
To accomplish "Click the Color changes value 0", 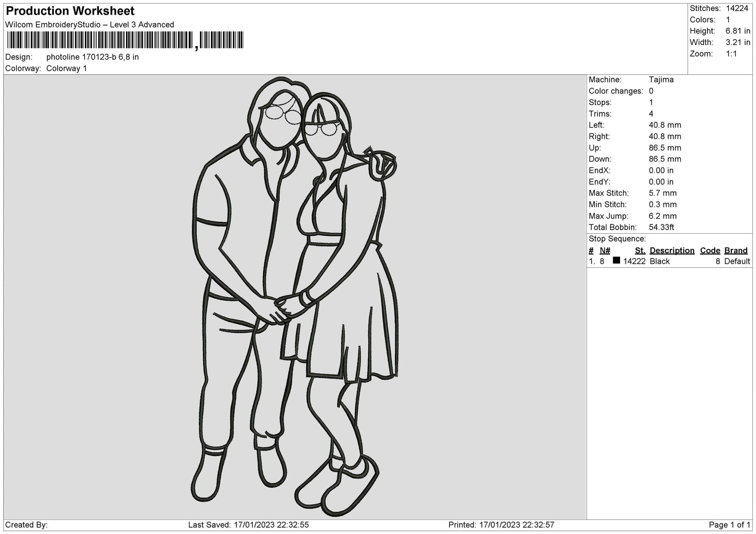I will click(651, 91).
